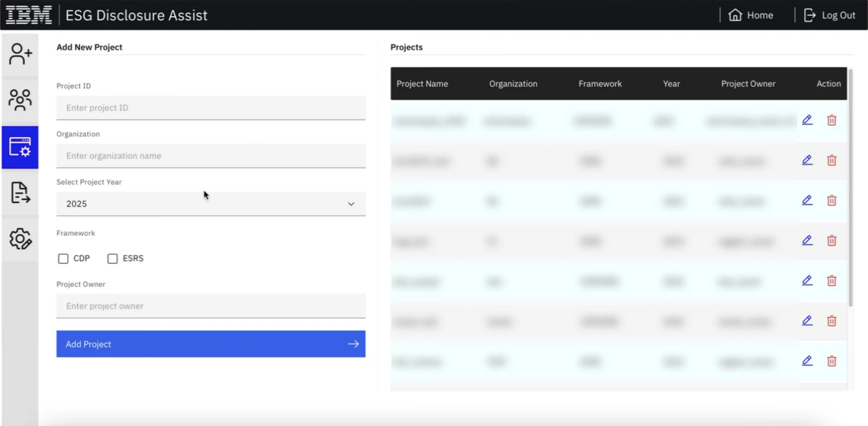This screenshot has height=426, width=868.
Task: Edit the fifth project row
Action: (x=807, y=280)
